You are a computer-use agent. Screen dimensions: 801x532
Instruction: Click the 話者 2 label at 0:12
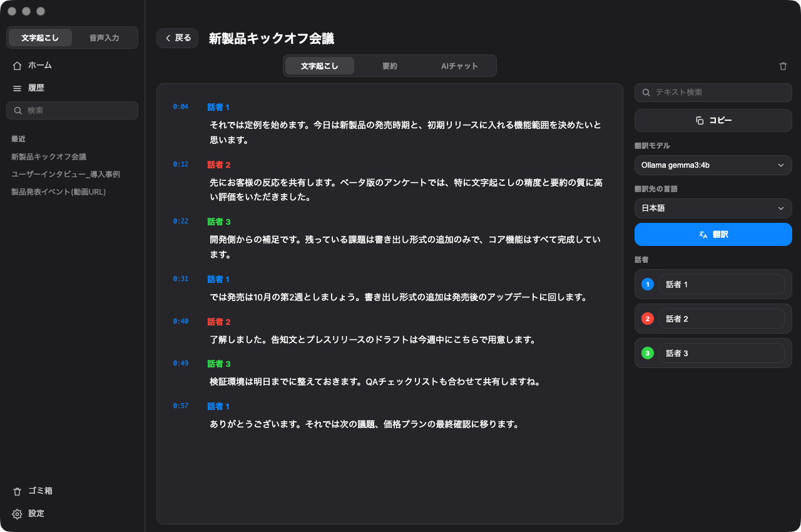219,165
